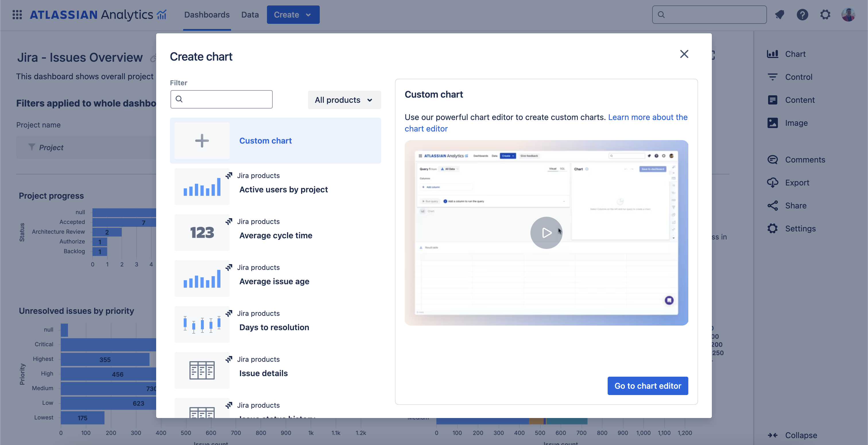Open the notifications icon in the header
The height and width of the screenshot is (445, 868).
pyautogui.click(x=779, y=15)
